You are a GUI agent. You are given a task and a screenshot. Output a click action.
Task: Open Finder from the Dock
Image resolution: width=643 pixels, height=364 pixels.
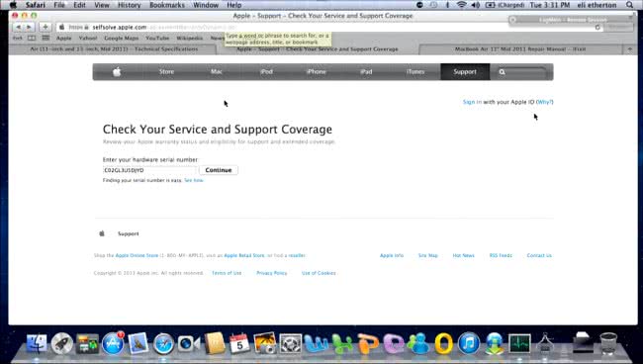click(x=37, y=343)
